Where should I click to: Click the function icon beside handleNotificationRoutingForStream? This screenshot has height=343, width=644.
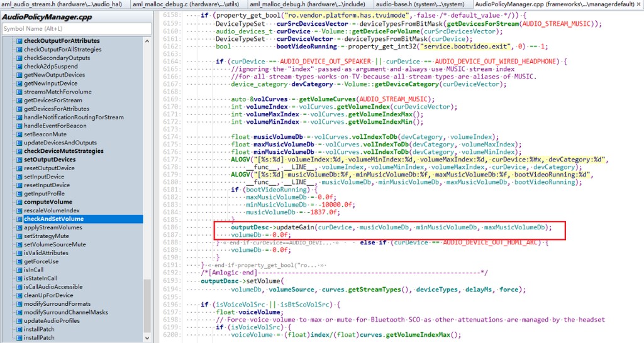coord(19,117)
